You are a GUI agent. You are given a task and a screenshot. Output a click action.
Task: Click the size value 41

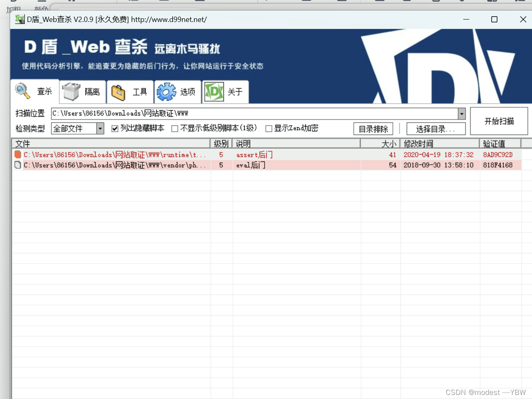(x=392, y=155)
